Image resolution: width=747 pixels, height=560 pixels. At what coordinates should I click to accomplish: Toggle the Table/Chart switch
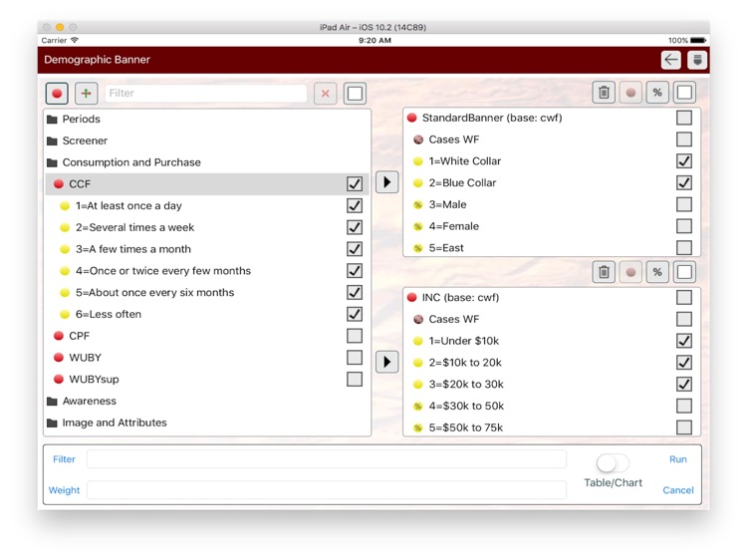click(x=613, y=462)
